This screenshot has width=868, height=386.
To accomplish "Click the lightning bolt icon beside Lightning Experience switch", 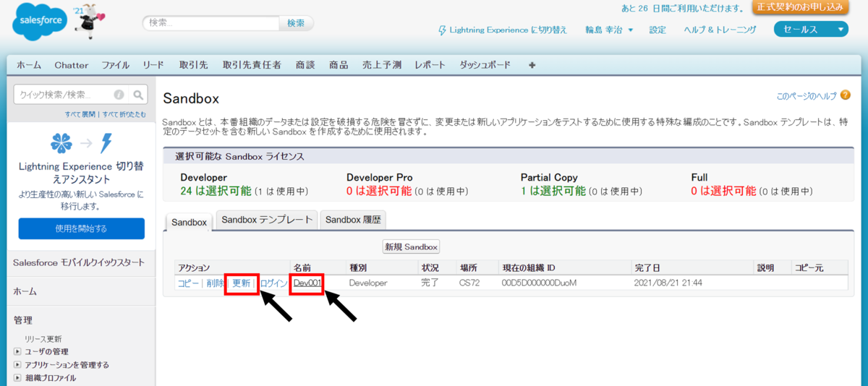I will (443, 30).
